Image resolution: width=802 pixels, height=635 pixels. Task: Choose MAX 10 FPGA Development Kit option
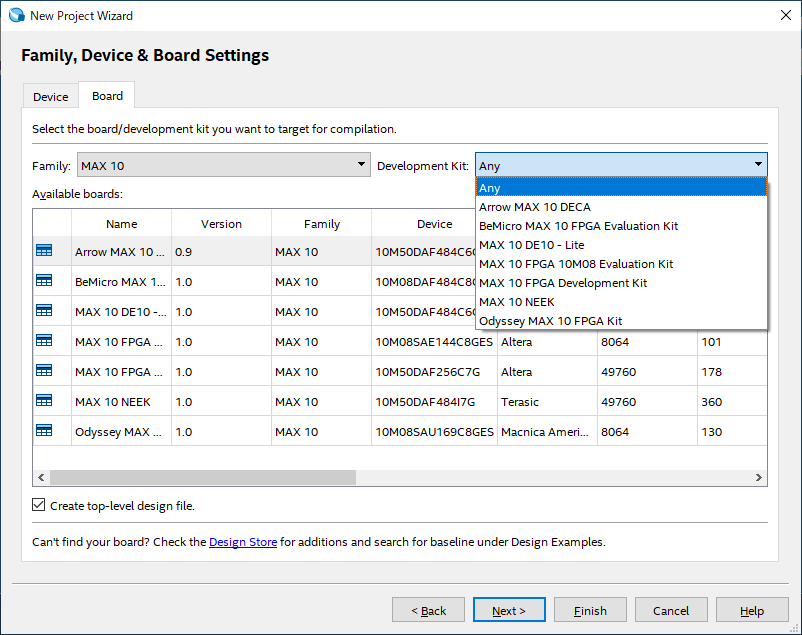[x=621, y=282]
